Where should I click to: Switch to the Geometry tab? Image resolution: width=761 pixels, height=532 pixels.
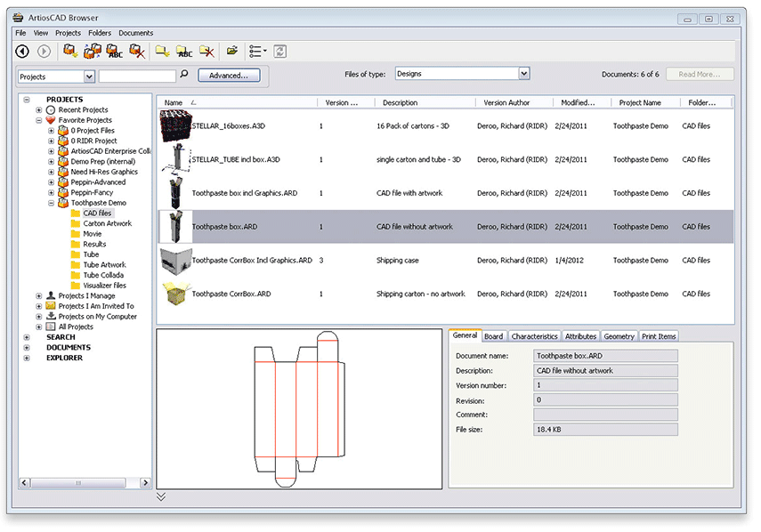pyautogui.click(x=619, y=336)
